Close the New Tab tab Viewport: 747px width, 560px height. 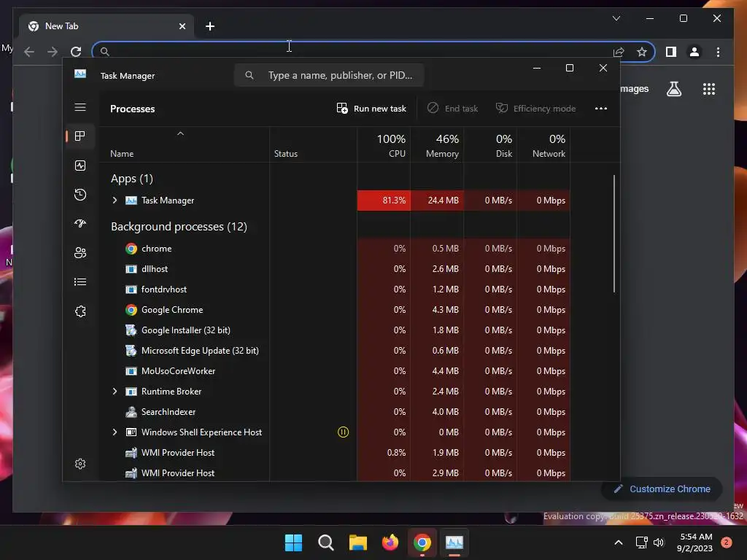tap(182, 26)
